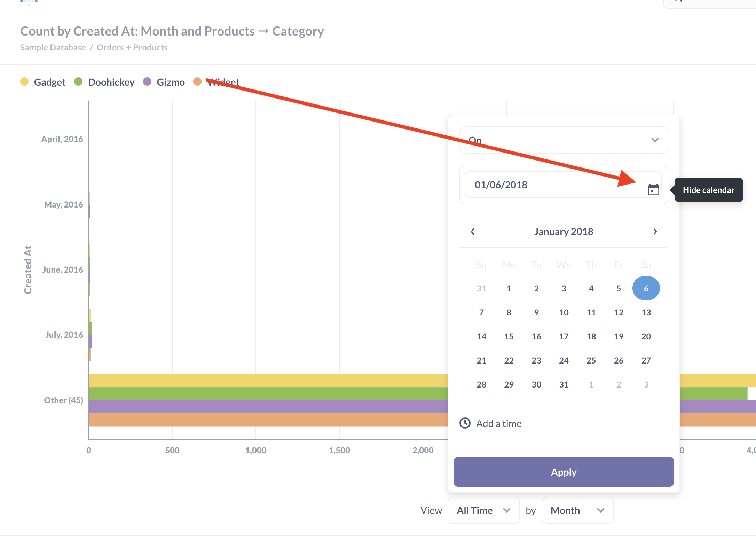Select January 15 on the calendar
Viewport: 756px width, 539px height.
coord(509,336)
